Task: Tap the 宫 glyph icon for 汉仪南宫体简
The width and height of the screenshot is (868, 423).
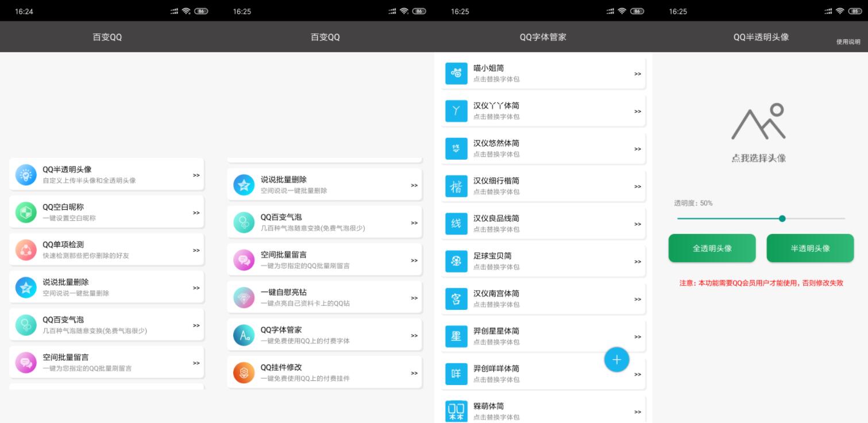Action: click(x=456, y=299)
